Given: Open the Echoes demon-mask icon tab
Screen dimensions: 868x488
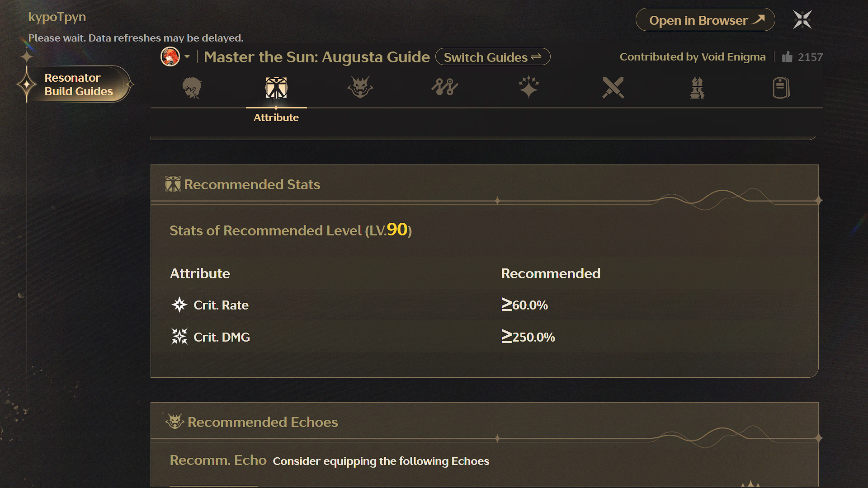Looking at the screenshot, I should point(360,88).
